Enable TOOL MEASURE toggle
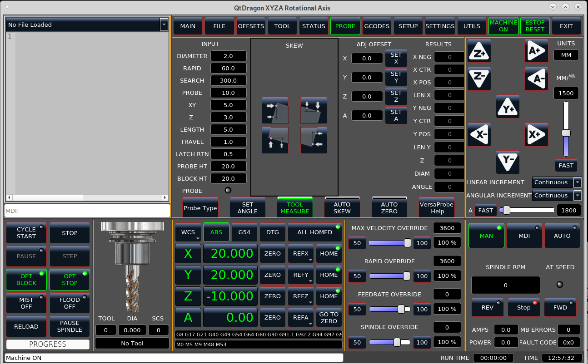Image resolution: width=588 pixels, height=364 pixels. click(x=295, y=207)
